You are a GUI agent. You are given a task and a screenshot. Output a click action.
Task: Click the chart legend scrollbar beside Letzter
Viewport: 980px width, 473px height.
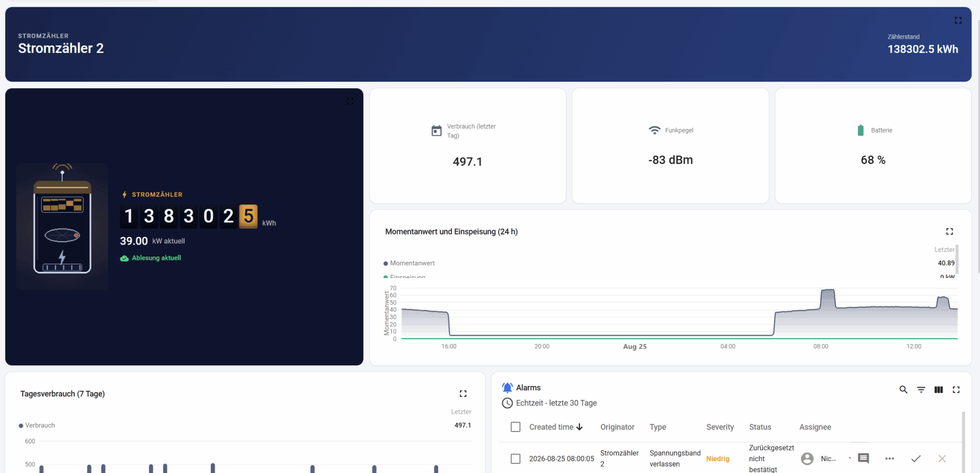957,259
